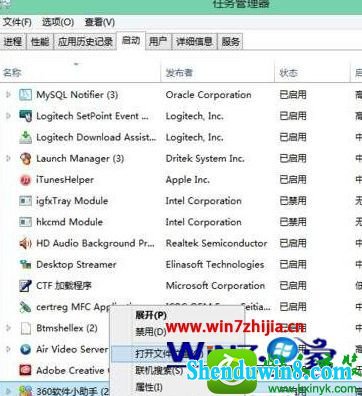Select the 启动 tab
This screenshot has height=396, width=362.
pos(131,41)
